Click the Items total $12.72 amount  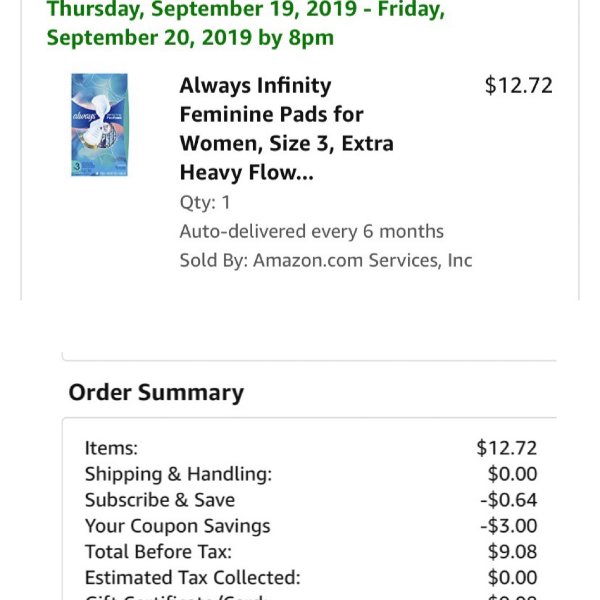[x=507, y=448]
